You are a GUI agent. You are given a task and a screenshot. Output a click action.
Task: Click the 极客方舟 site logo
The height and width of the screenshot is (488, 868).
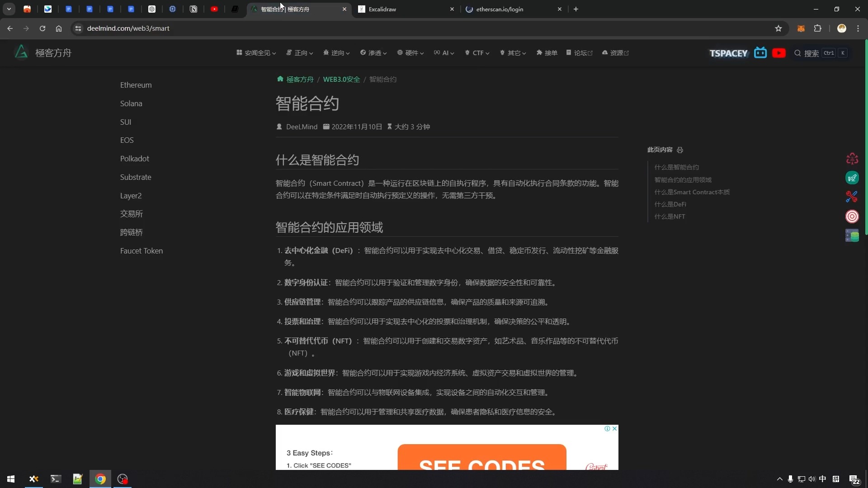click(x=43, y=52)
